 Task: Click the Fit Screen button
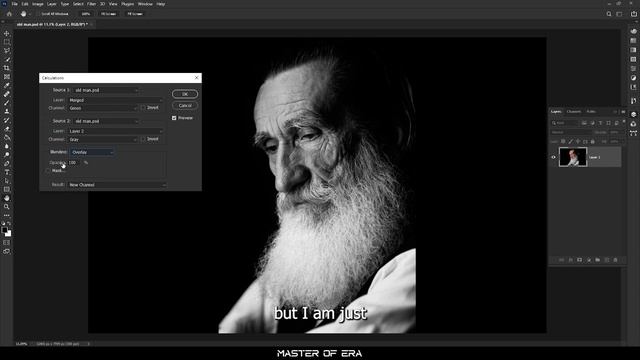coord(108,14)
